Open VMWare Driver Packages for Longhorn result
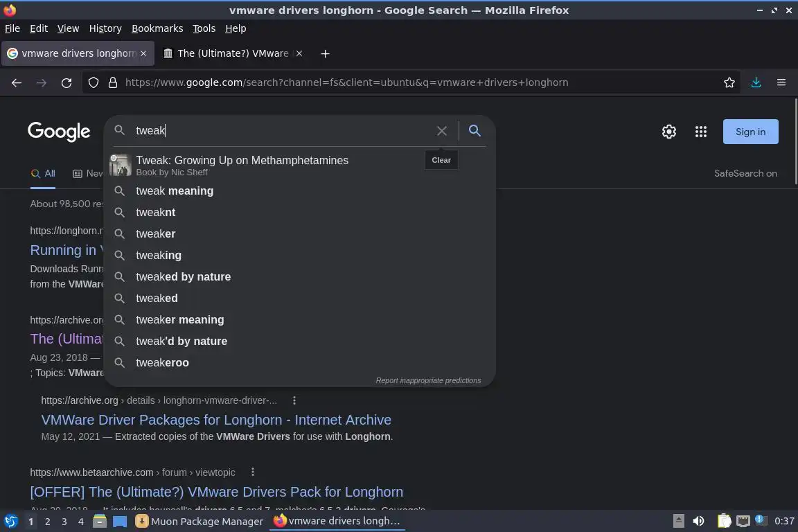Image resolution: width=798 pixels, height=532 pixels. coord(216,420)
